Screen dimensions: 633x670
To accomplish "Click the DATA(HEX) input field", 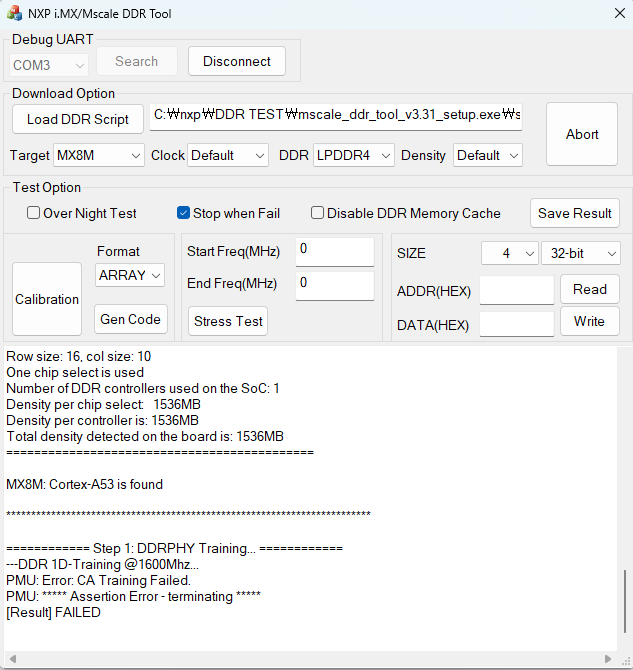I will (517, 323).
